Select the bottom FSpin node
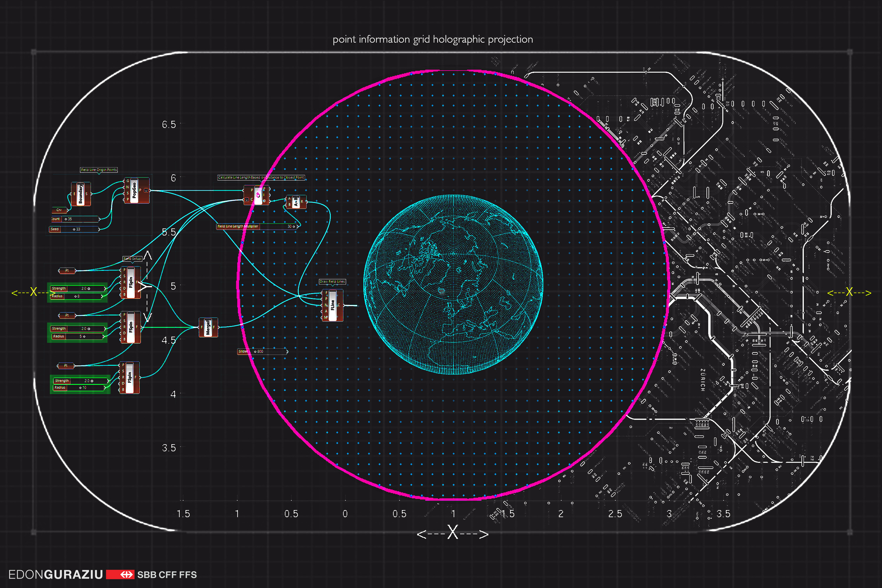Screen dimensions: 882x588 coord(129,377)
